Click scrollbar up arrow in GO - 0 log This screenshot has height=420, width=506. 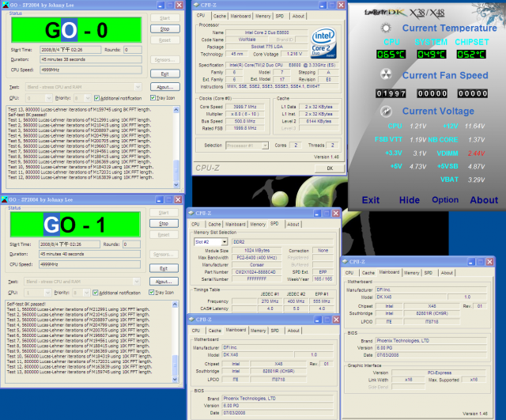pyautogui.click(x=176, y=110)
